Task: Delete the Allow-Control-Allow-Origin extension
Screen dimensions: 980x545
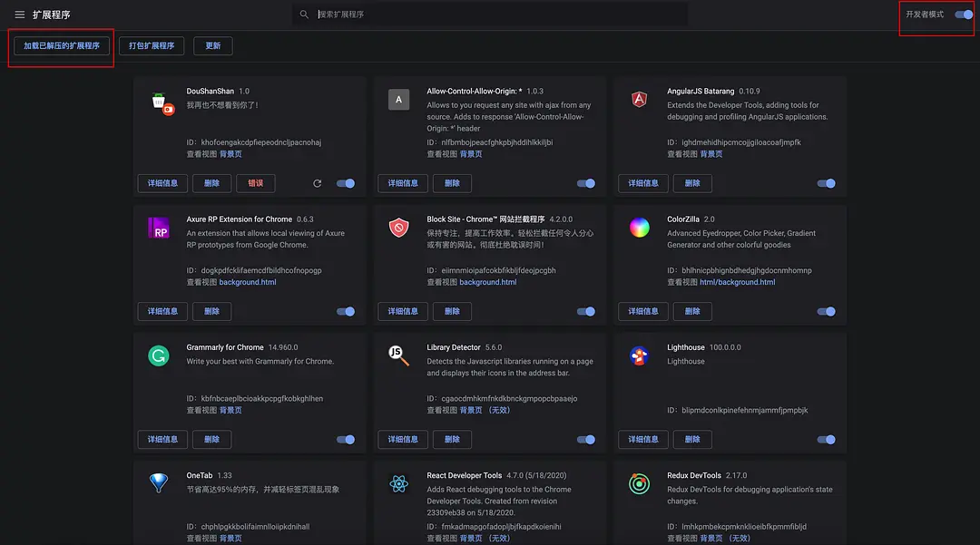Action: click(452, 183)
